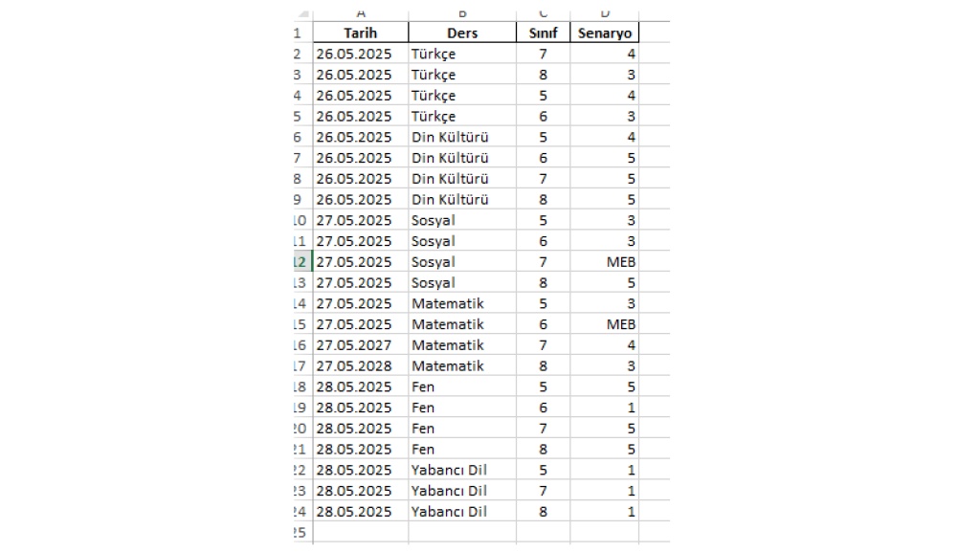Select column B header

tap(462, 13)
